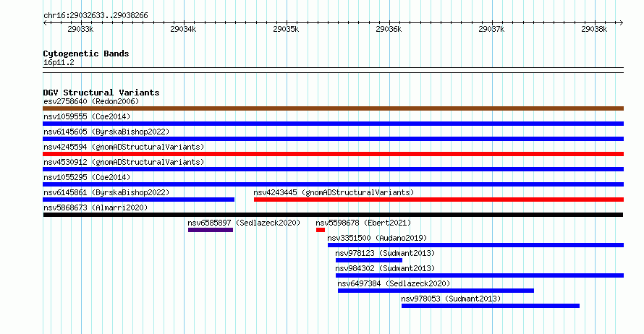Open nsv5598678 (Ebert2021) label
Screen dimensions: 644x334
point(363,223)
